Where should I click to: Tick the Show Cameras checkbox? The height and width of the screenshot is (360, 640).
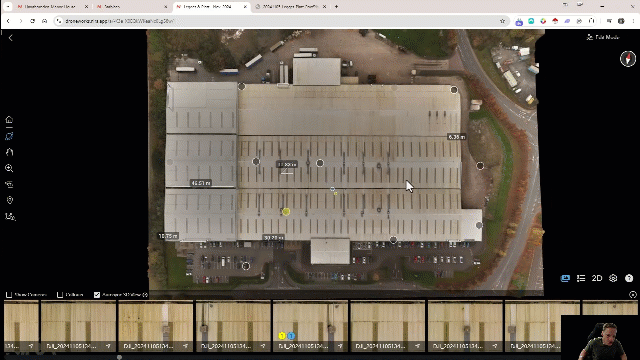pos(9,295)
